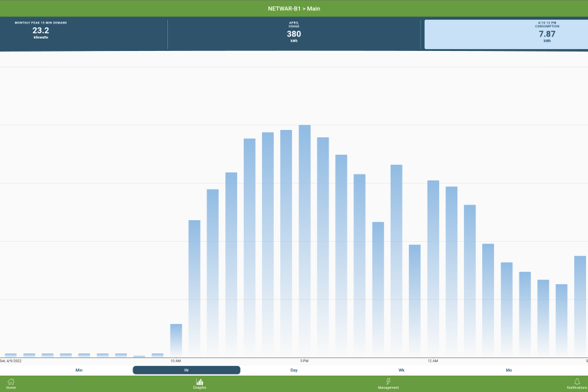Click the Sat, 4/9/2022 date label

(10, 361)
